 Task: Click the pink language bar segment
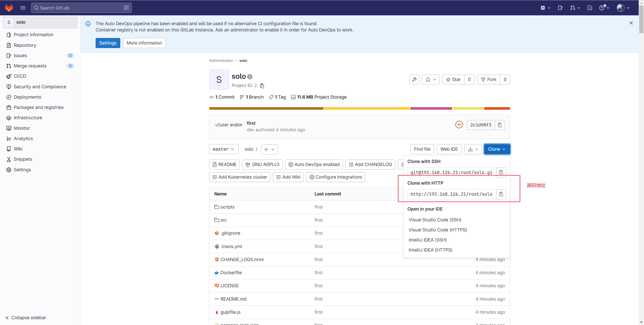(431, 108)
